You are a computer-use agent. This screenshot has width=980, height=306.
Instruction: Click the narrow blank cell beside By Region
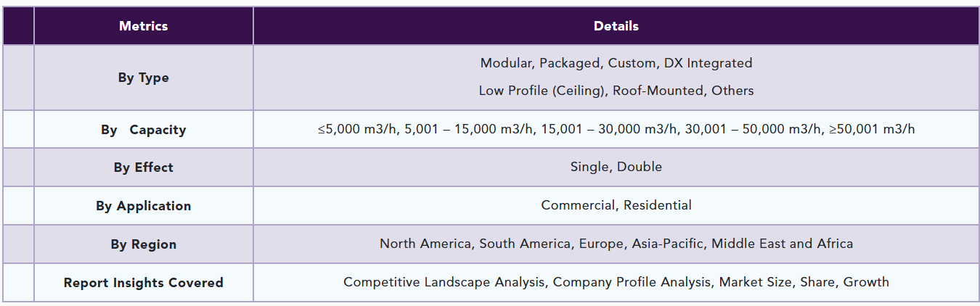point(18,244)
